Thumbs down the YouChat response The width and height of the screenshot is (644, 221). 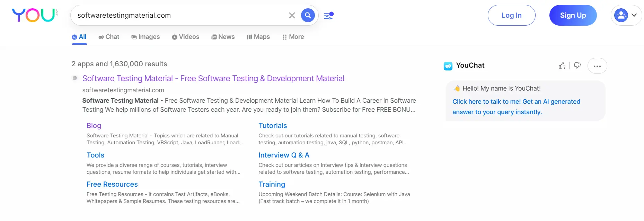(577, 66)
